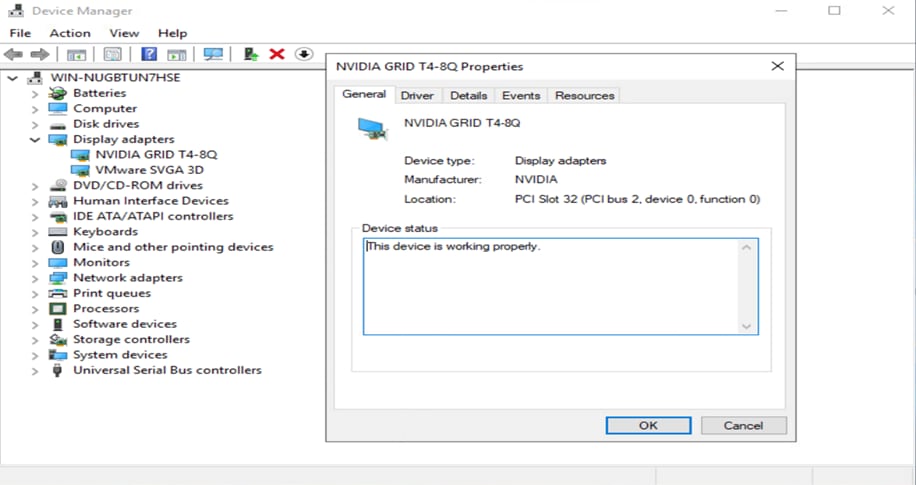
Task: Click the DVD/CD-ROM drives icon
Action: 58,185
